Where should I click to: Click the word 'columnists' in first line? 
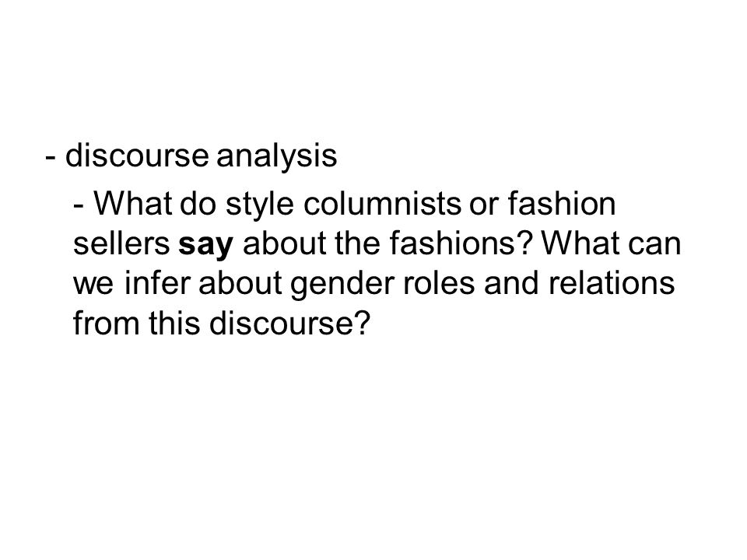pyautogui.click(x=382, y=203)
